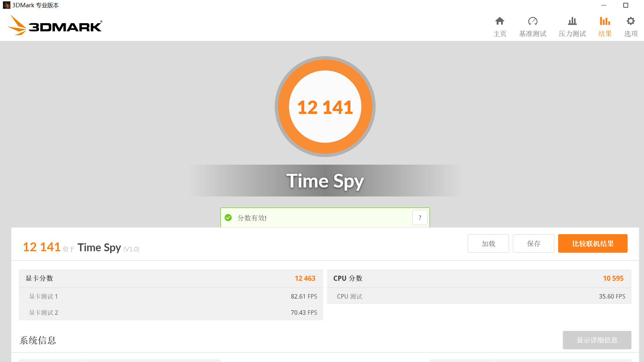Click the 选项 tab label
This screenshot has height=362, width=644.
631,34
